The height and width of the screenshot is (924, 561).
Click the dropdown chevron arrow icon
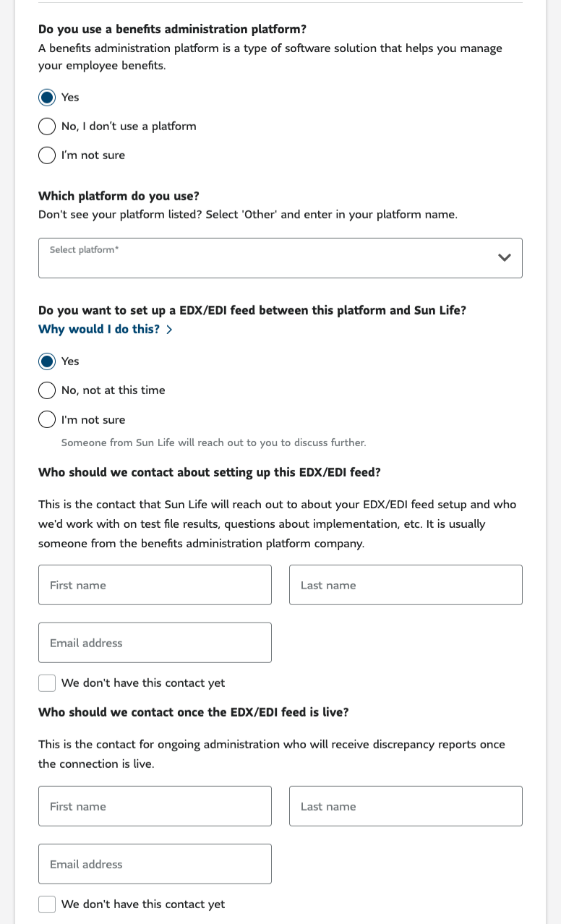coord(505,257)
